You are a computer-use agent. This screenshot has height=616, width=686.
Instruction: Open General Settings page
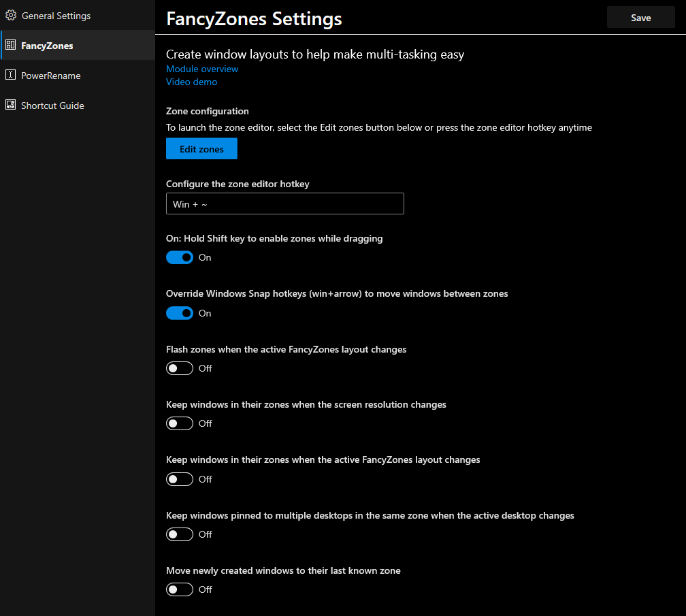point(78,15)
